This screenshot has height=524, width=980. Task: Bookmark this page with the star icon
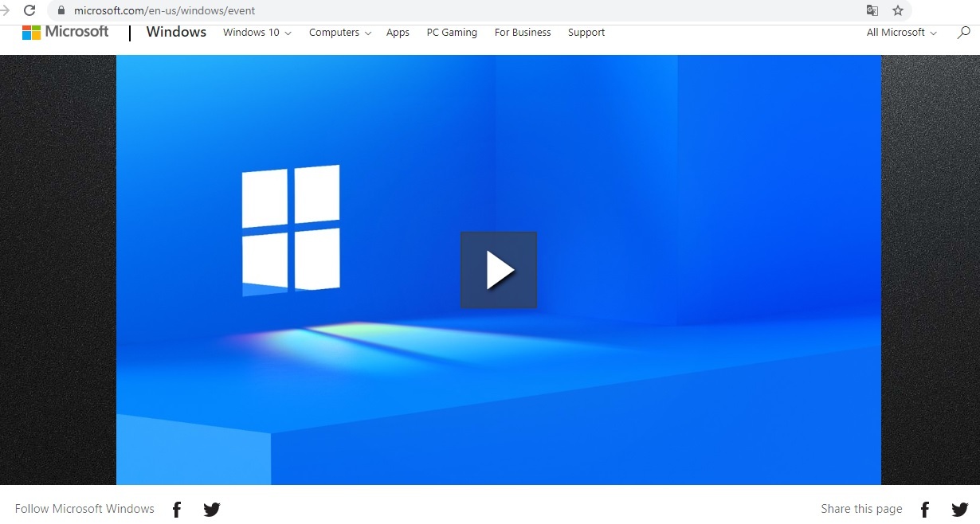(x=898, y=11)
